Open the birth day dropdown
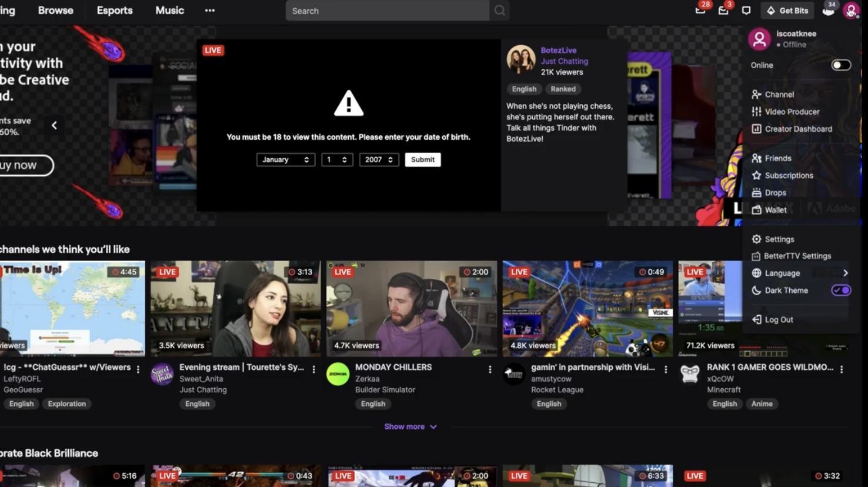Image resolution: width=868 pixels, height=487 pixels. click(337, 160)
